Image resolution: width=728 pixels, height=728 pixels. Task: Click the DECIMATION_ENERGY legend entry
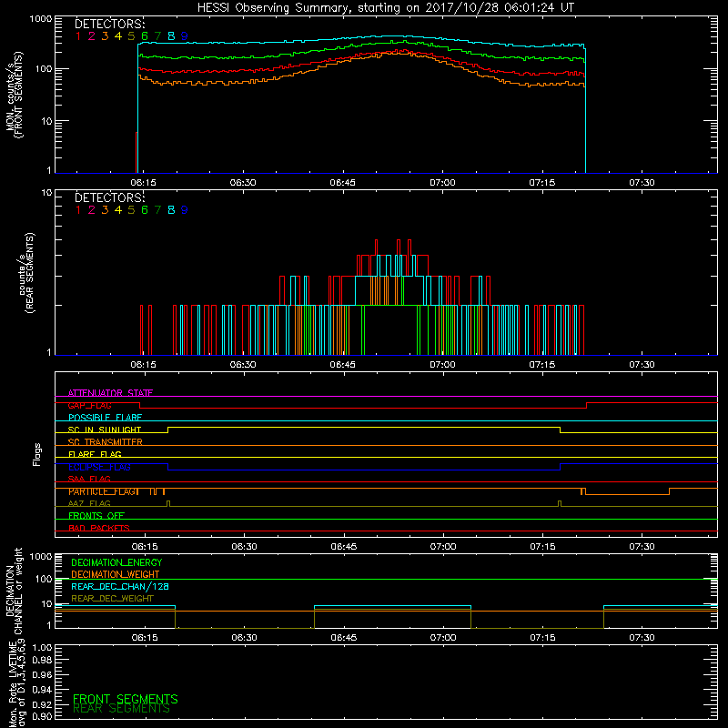116,562
